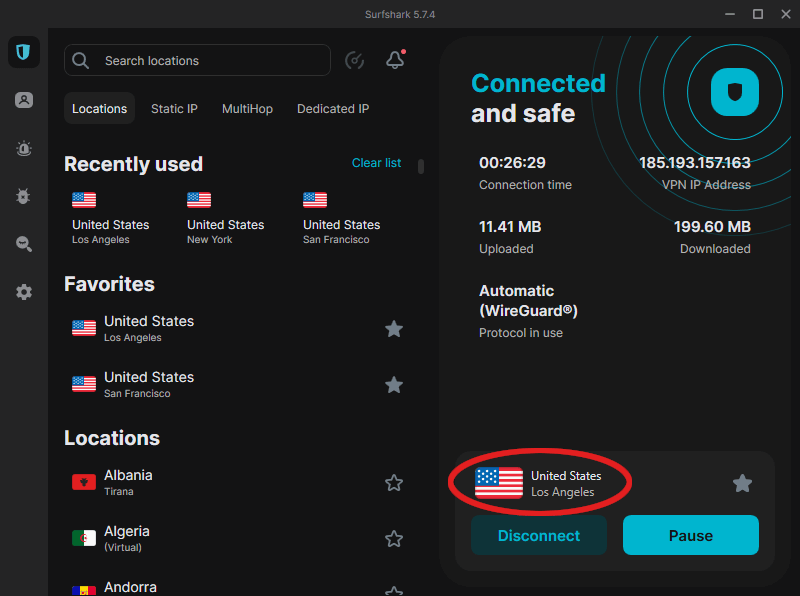Click the VPN IP address 185.193.157.163
Image resolution: width=800 pixels, height=596 pixels.
pos(694,163)
